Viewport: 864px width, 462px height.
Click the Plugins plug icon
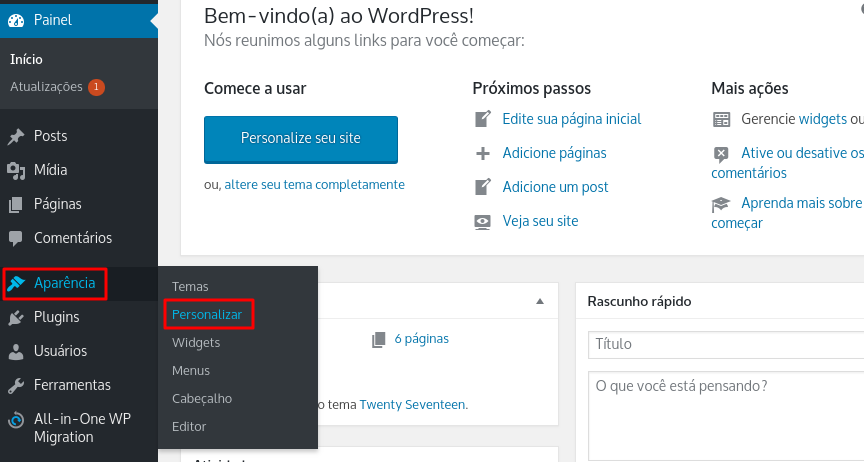click(x=16, y=318)
